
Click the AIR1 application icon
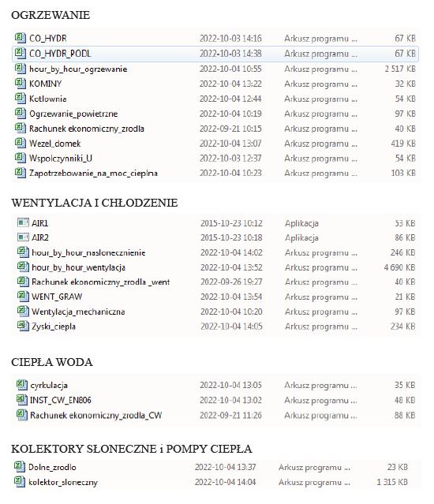pyautogui.click(x=23, y=222)
